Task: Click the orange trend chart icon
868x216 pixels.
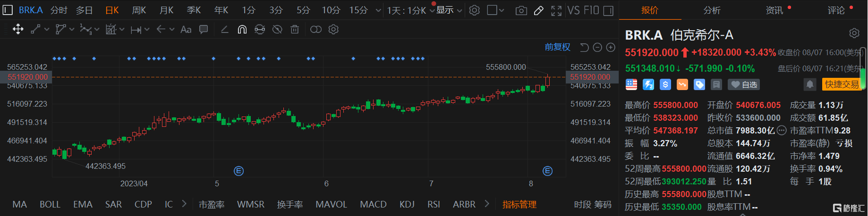Action: click(x=682, y=84)
